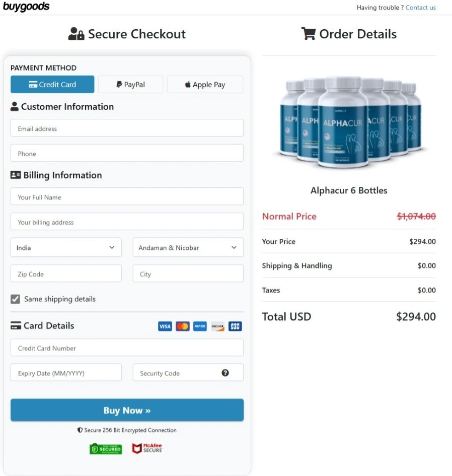Uncheck the Same shipping details checkbox
Screen dimensions: 452x476
pyautogui.click(x=15, y=299)
